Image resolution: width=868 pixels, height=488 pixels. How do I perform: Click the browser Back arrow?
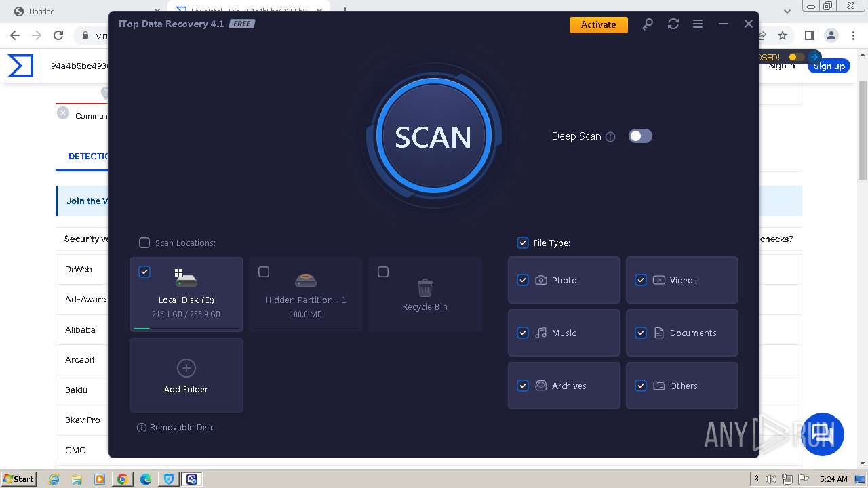[15, 35]
